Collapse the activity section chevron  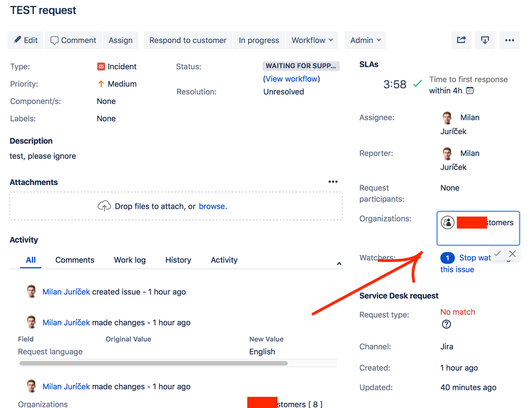(339, 264)
